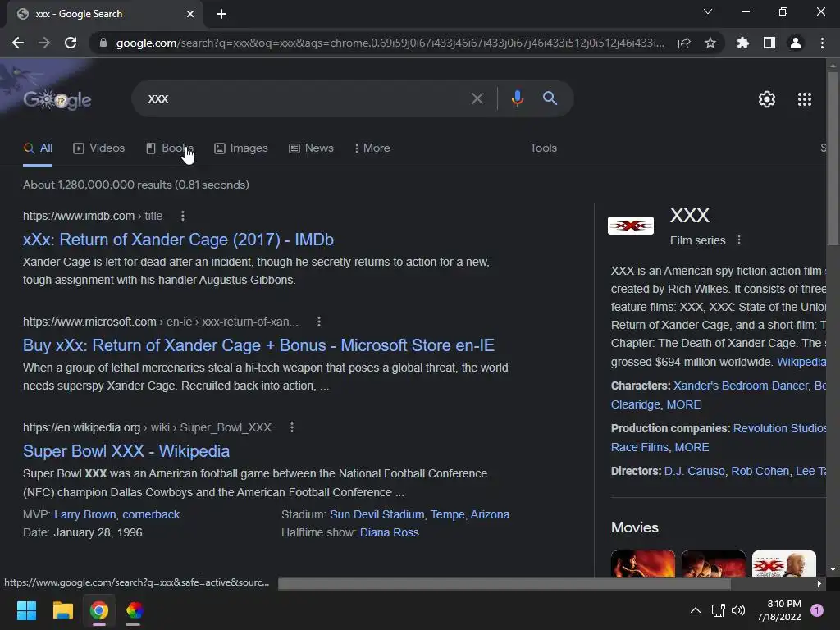Click the vertical scrollbar down arrow
840x630 pixels.
tap(833, 569)
